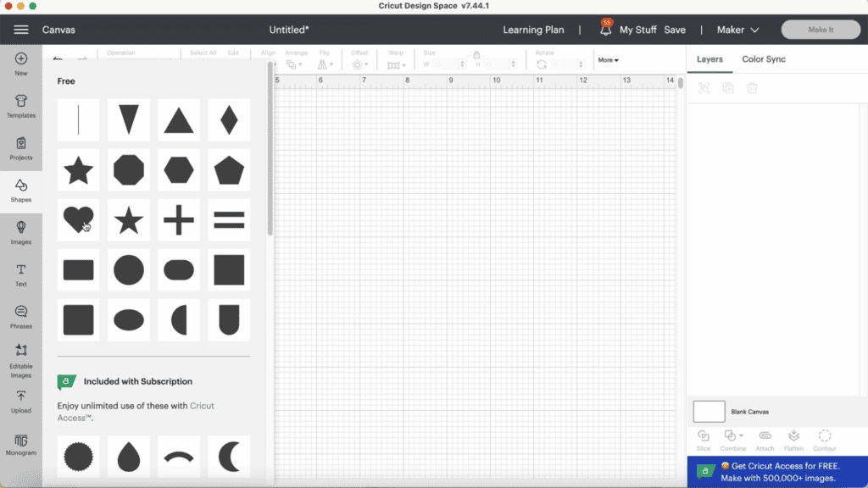Group layers icon in Layers panel
The width and height of the screenshot is (868, 488).
click(x=704, y=88)
